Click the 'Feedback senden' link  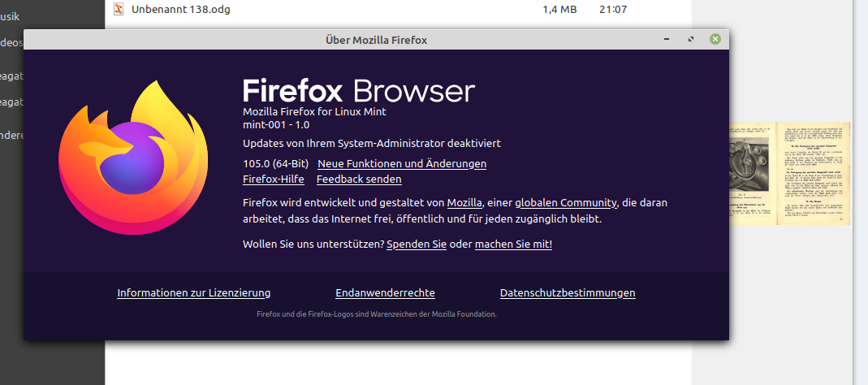coord(359,180)
